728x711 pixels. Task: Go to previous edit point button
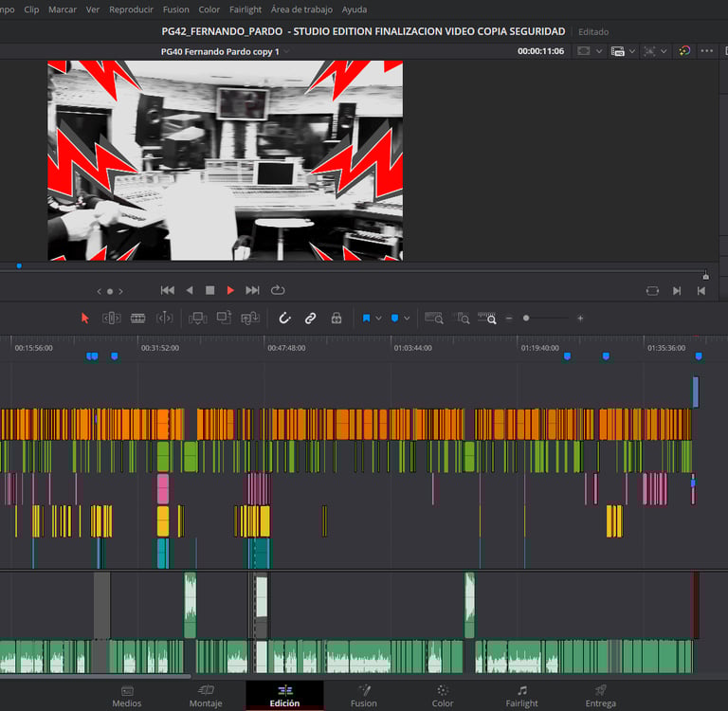click(701, 291)
